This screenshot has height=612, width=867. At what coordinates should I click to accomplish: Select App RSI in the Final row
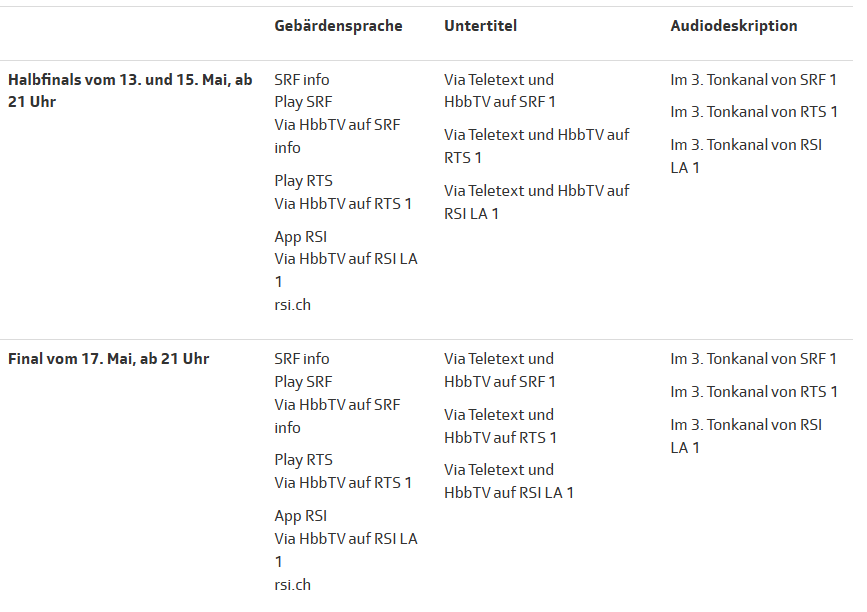pyautogui.click(x=300, y=516)
